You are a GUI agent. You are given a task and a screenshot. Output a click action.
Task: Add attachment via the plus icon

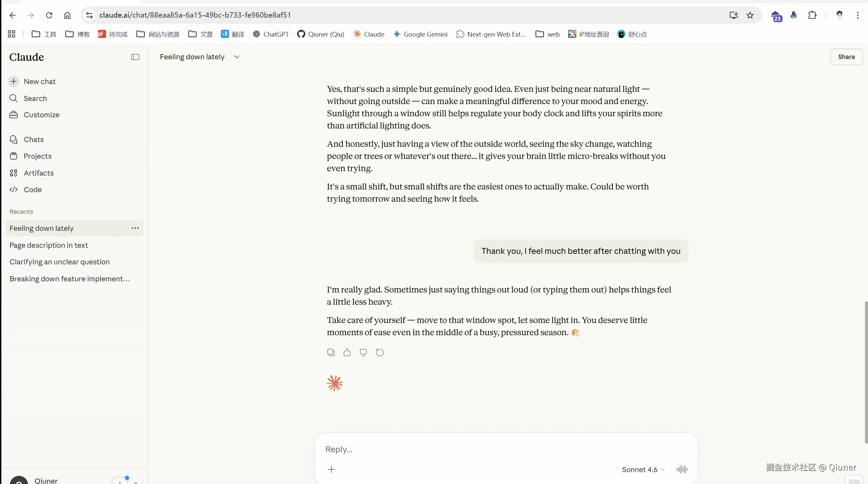(331, 469)
